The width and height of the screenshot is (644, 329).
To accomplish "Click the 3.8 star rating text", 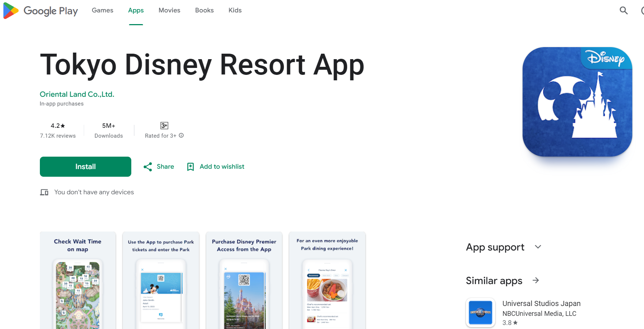I will click(x=510, y=323).
